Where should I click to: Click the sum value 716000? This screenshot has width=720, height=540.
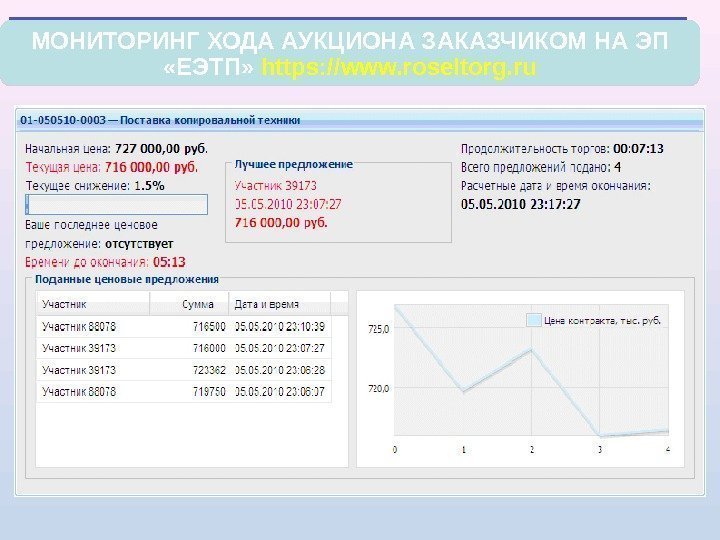[x=209, y=348]
